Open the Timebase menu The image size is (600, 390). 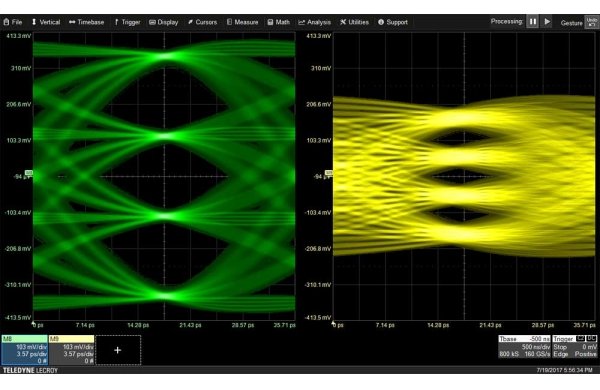pyautogui.click(x=86, y=22)
